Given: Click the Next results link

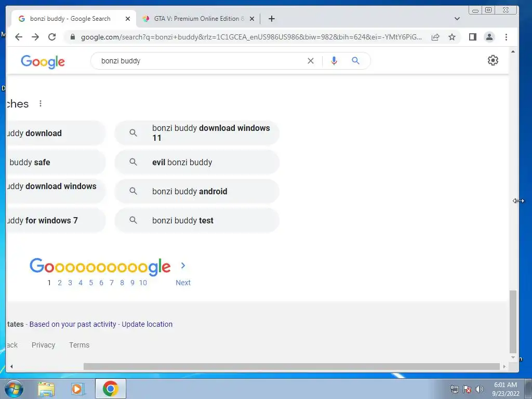Looking at the screenshot, I should 183,283.
